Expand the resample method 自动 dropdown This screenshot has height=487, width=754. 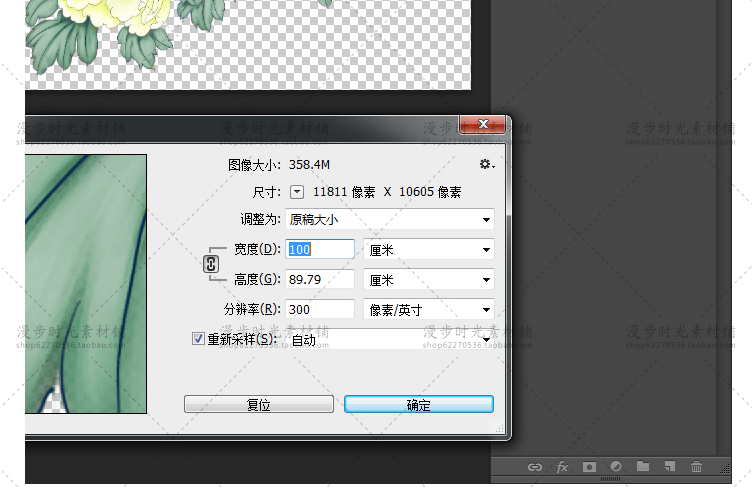(x=390, y=340)
